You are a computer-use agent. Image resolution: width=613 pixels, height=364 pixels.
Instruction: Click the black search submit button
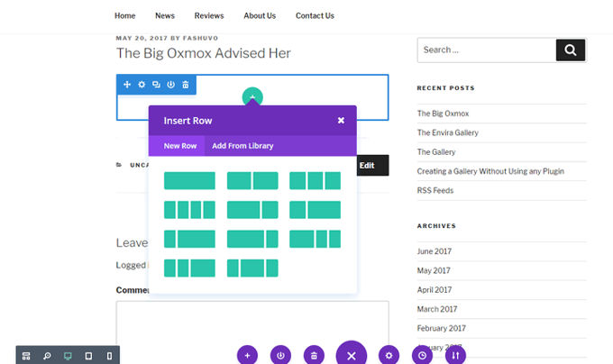tap(571, 50)
